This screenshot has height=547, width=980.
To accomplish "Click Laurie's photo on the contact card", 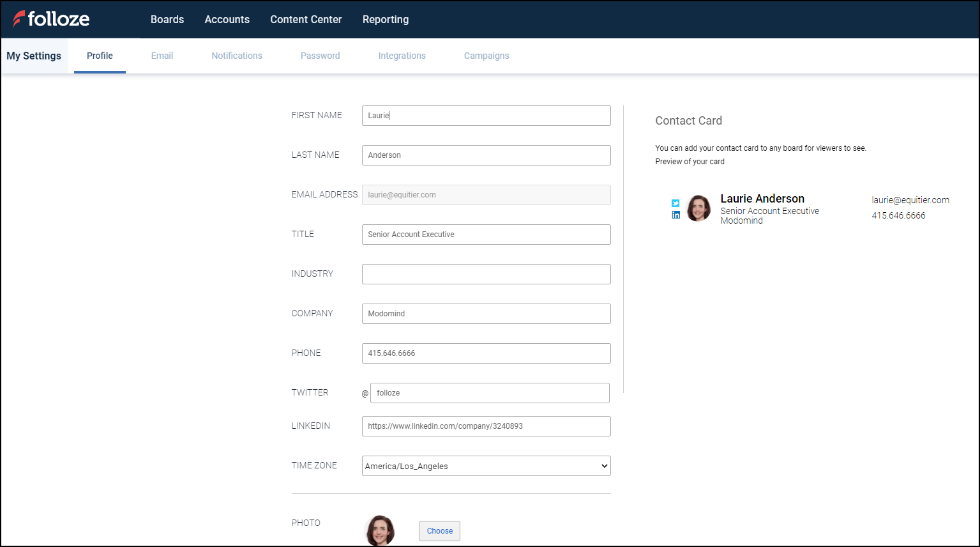I will (x=698, y=208).
